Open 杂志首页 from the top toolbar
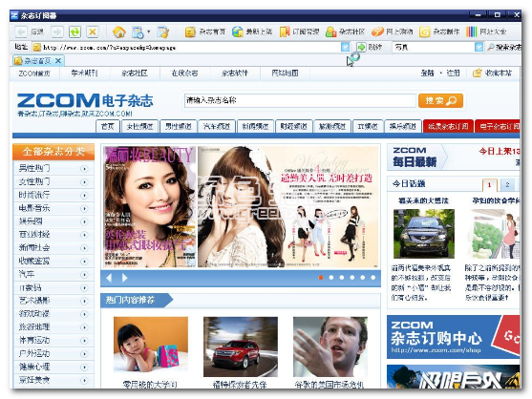This screenshot has width=532, height=399. point(205,31)
